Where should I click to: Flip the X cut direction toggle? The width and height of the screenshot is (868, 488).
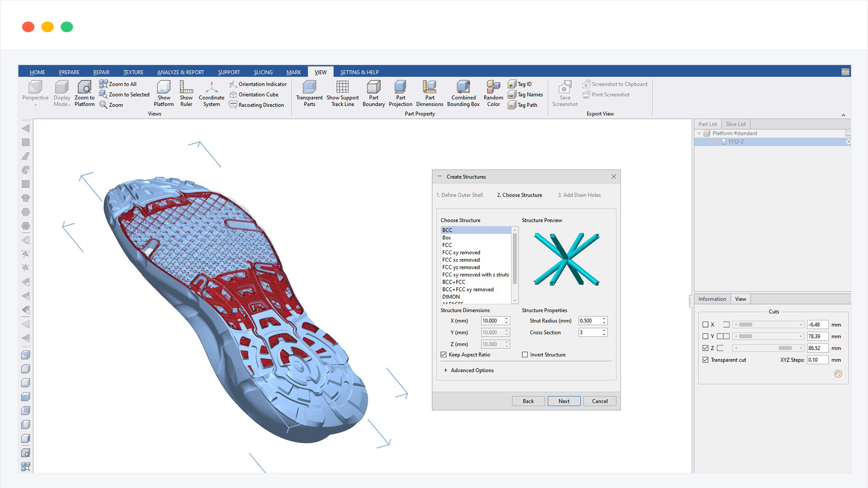[726, 324]
